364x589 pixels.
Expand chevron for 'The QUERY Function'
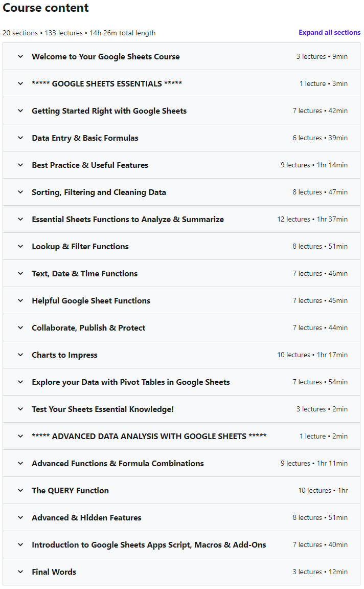(20, 490)
